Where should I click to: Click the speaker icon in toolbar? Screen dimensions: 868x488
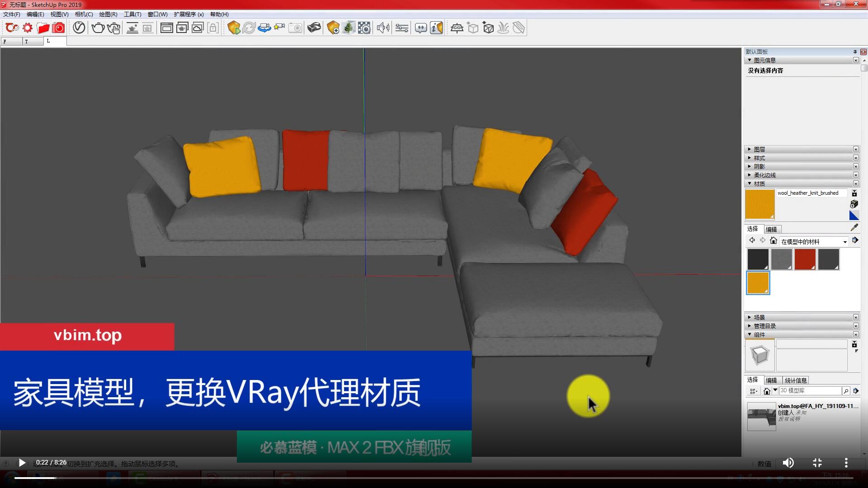pyautogui.click(x=383, y=28)
